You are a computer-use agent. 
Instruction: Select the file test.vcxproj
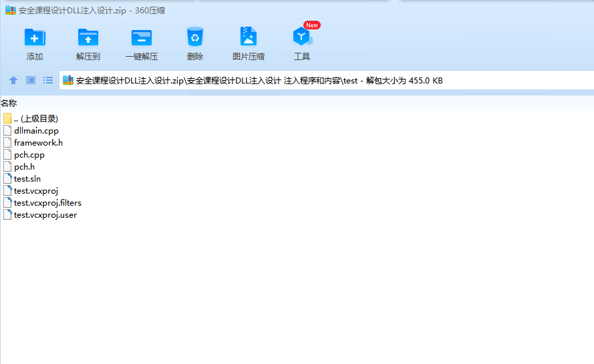tap(31, 191)
